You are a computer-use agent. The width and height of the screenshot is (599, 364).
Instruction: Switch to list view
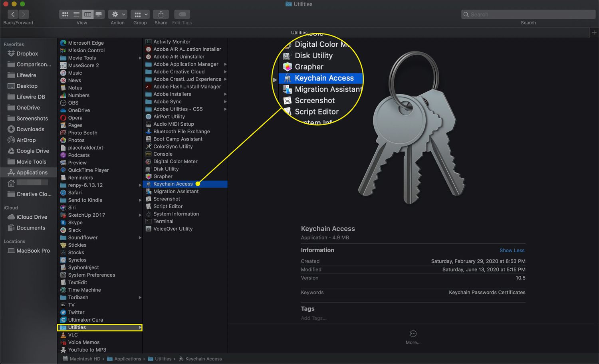tap(76, 14)
